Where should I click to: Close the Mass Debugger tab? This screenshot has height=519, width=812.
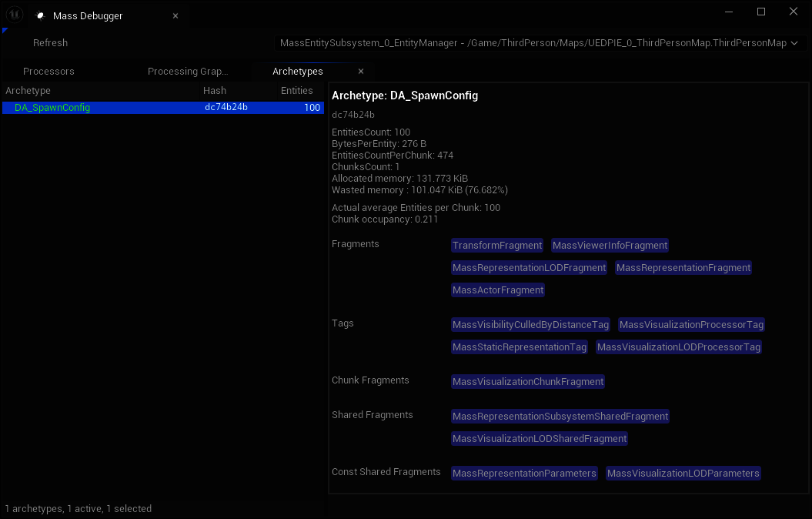point(175,16)
